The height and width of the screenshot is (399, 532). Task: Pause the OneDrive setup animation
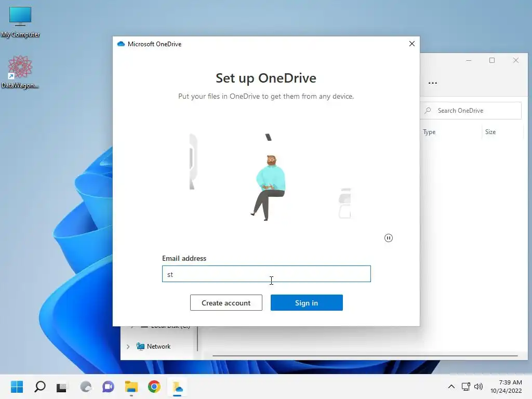coord(389,238)
